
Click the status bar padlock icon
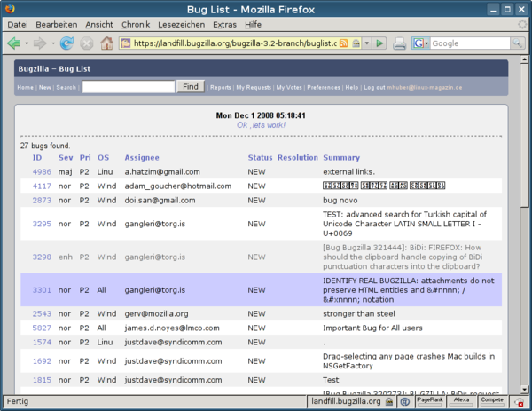point(389,402)
